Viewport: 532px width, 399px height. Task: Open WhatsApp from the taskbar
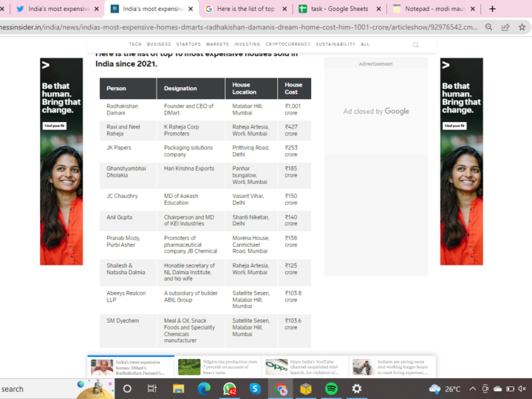pos(229,388)
